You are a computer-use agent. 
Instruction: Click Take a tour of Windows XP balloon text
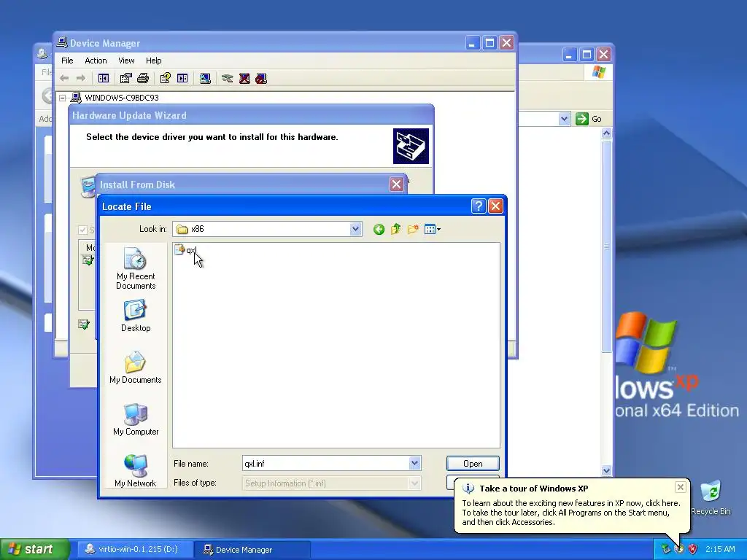[533, 488]
